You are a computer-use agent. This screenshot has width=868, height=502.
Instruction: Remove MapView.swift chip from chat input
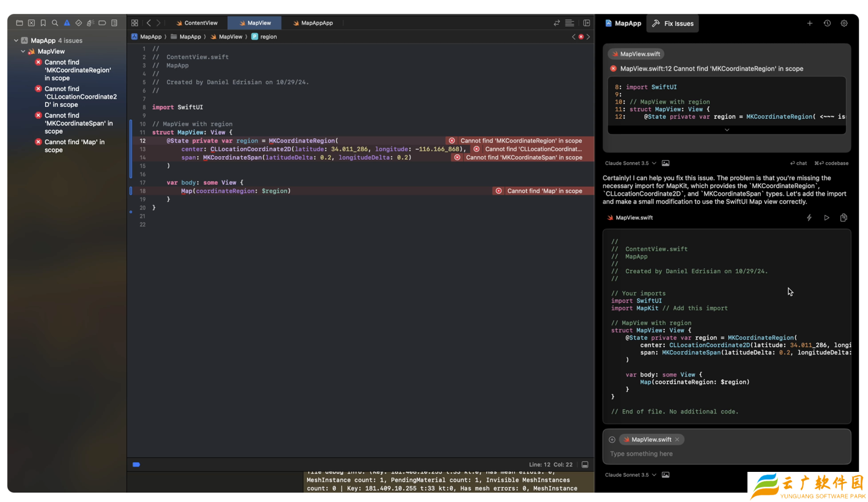(x=677, y=439)
